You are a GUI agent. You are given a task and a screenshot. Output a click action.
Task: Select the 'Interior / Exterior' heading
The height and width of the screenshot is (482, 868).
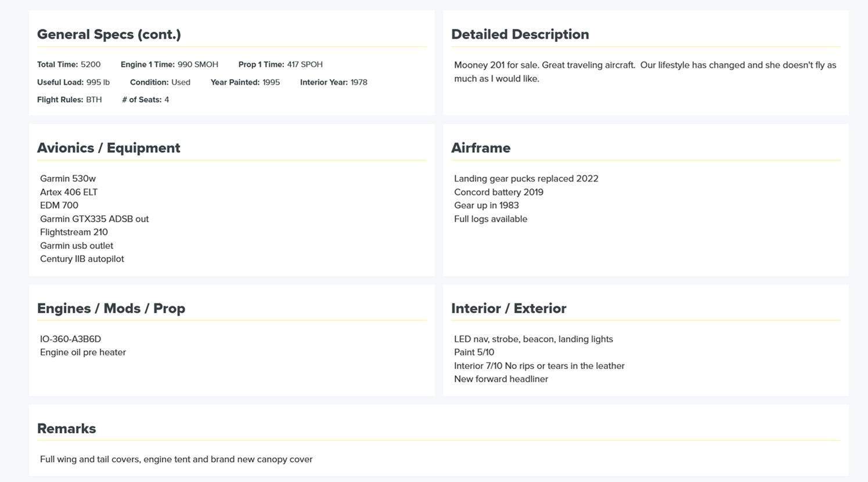pos(509,308)
